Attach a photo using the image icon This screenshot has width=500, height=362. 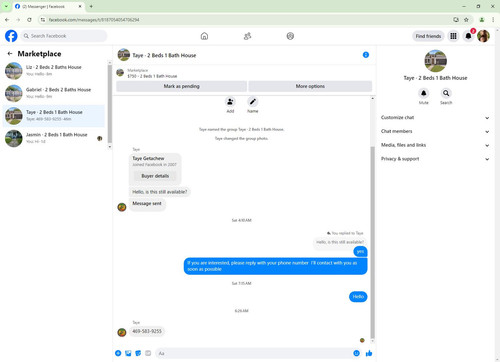(x=128, y=353)
